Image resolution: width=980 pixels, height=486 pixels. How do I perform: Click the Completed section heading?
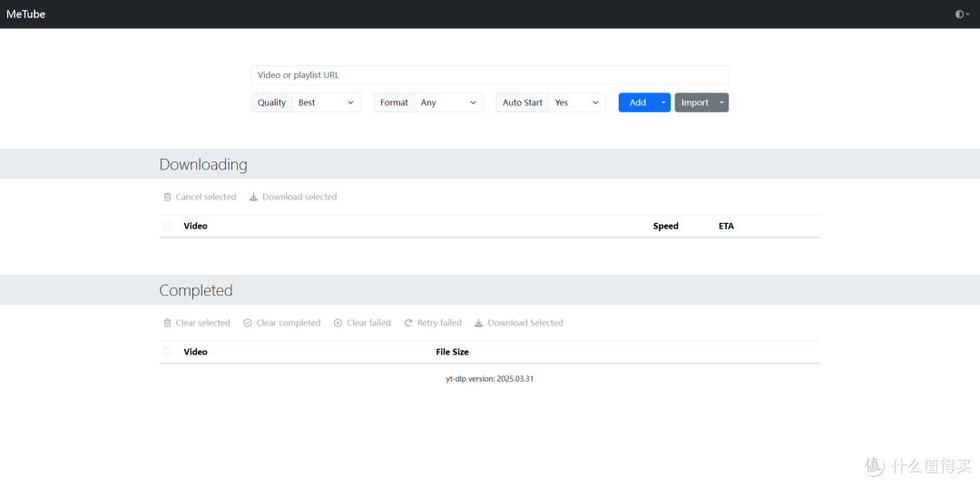click(x=196, y=290)
